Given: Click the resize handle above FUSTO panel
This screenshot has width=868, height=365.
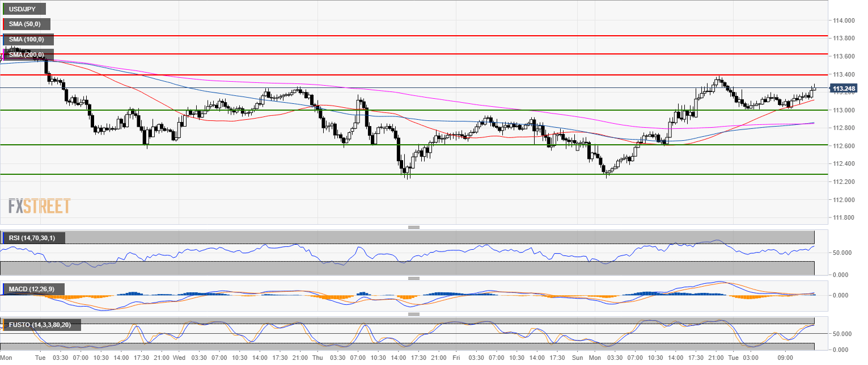Looking at the screenshot, I should coord(414,314).
